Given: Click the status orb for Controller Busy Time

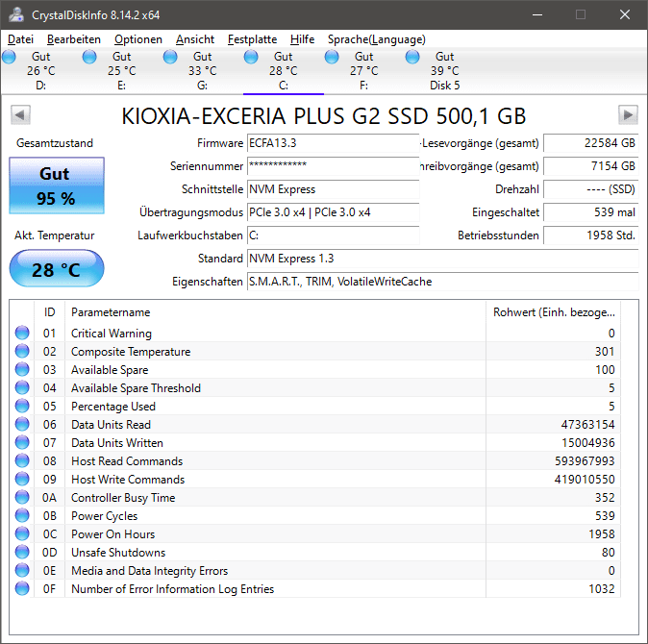Looking at the screenshot, I should point(22,497).
